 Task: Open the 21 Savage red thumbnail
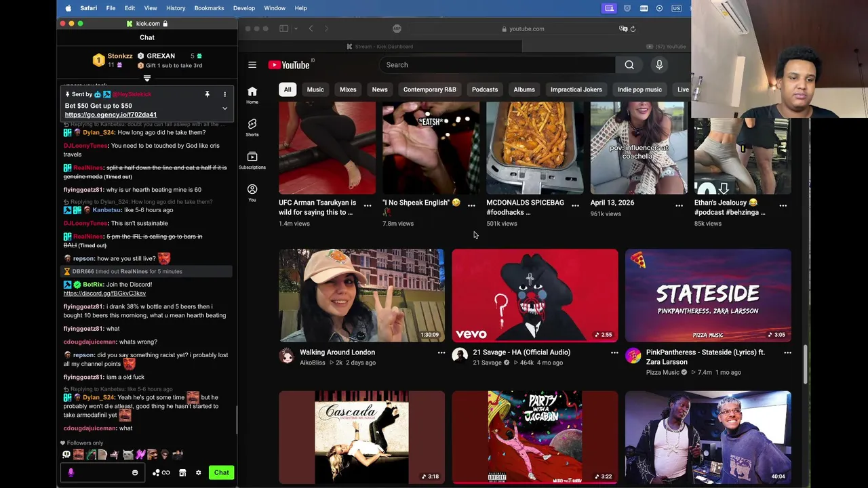tap(535, 296)
